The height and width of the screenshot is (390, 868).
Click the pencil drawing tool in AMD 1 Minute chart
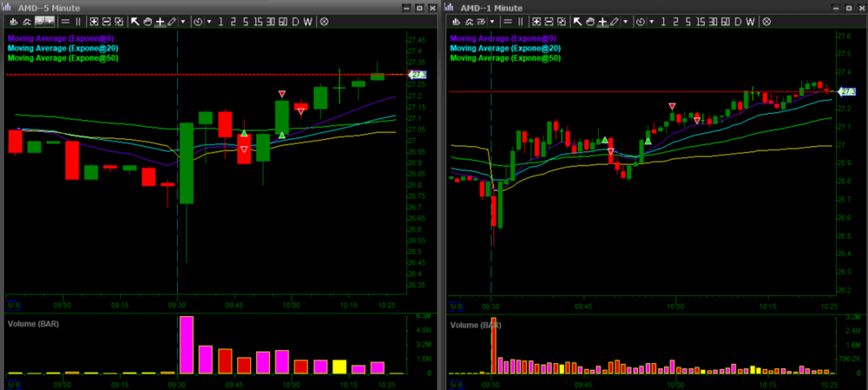coord(614,21)
